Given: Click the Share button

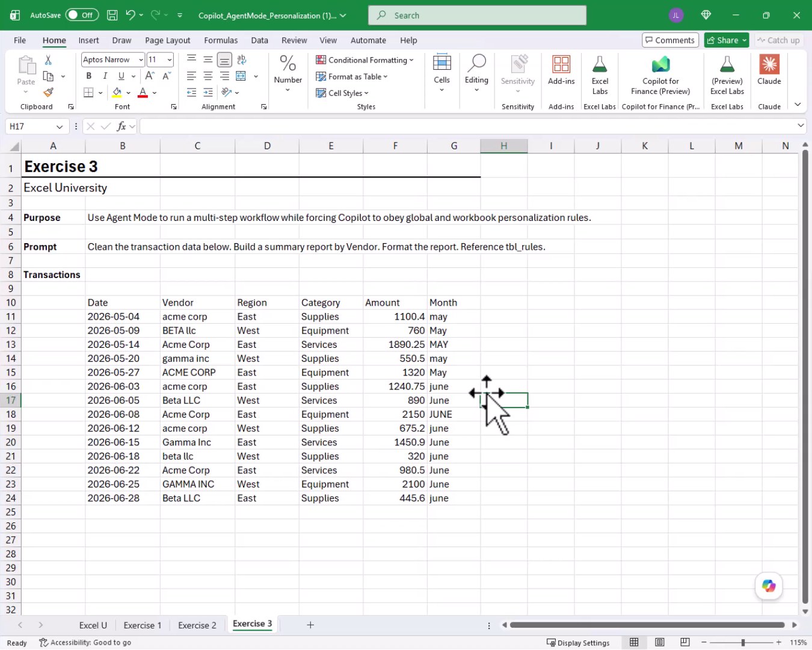Looking at the screenshot, I should tap(726, 40).
